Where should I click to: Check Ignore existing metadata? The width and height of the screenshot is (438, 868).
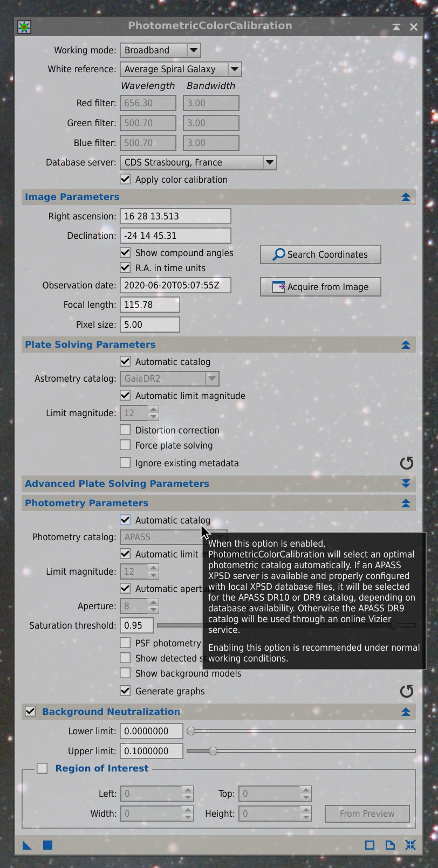point(125,463)
